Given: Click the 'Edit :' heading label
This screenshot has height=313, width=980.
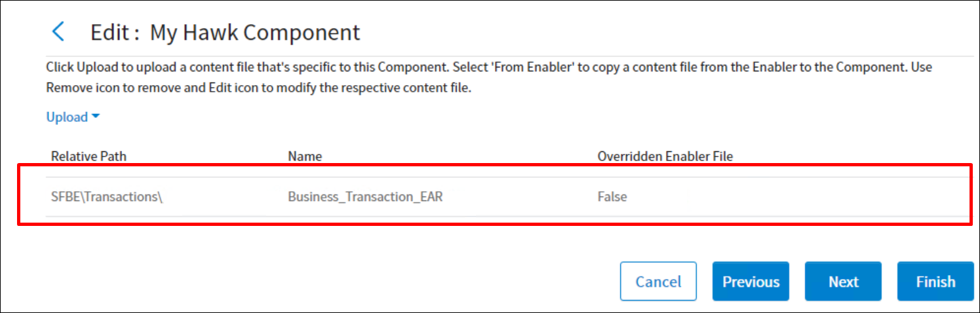Looking at the screenshot, I should pyautogui.click(x=115, y=32).
